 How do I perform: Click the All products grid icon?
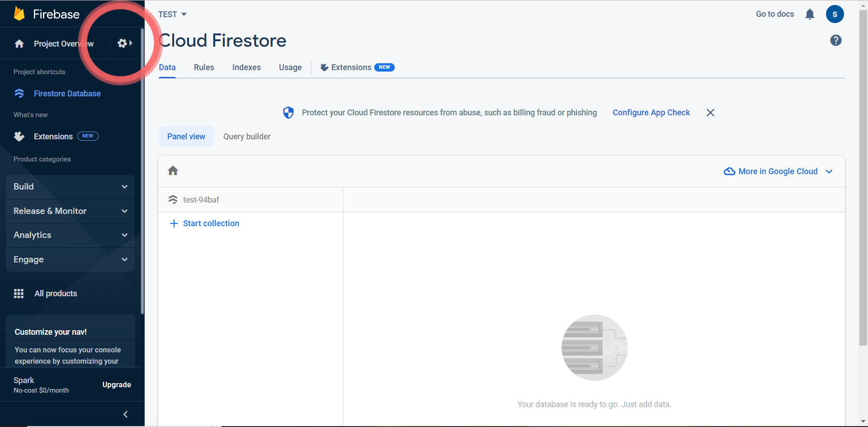point(19,294)
